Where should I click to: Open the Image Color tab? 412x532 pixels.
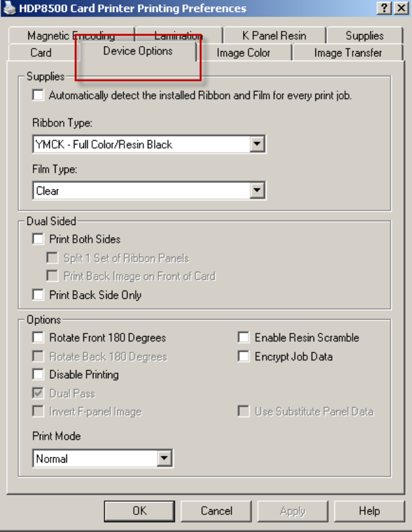(x=243, y=52)
